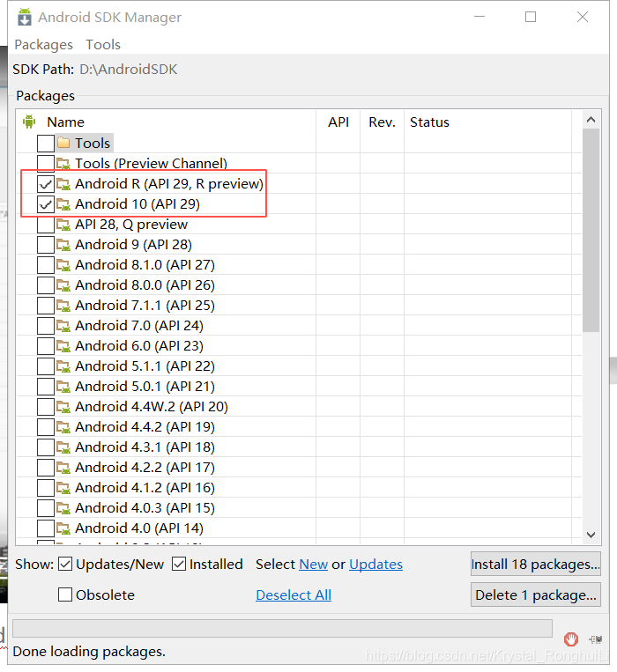
Task: Click the Android 4.3.1 (API 18) folder icon
Action: click(x=63, y=447)
